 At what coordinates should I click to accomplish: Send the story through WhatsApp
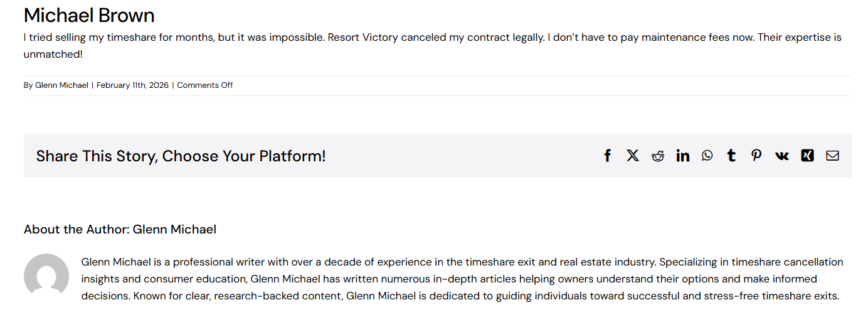[x=707, y=156]
